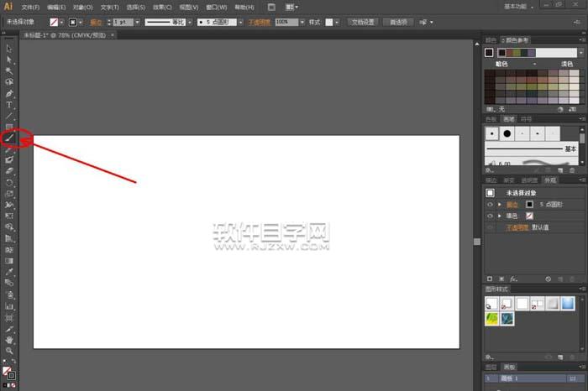
Task: Choose the Type tool
Action: (9, 104)
